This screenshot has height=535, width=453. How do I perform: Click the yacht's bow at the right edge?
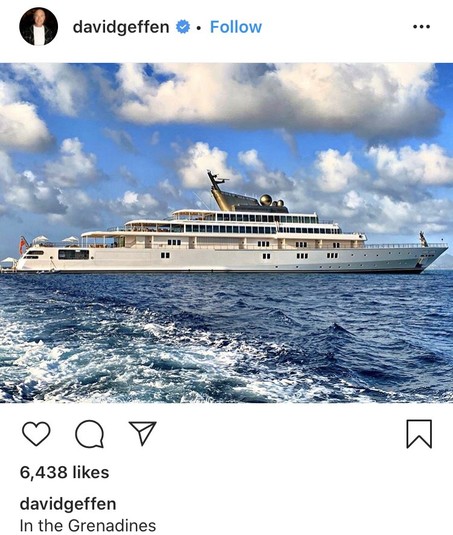coord(433,256)
